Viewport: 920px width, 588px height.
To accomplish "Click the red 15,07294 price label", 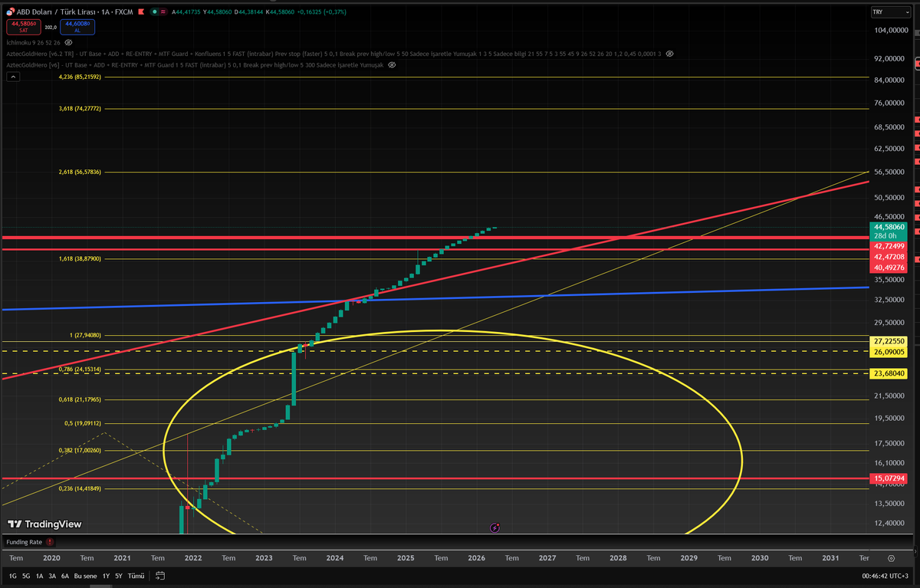I will coord(889,478).
